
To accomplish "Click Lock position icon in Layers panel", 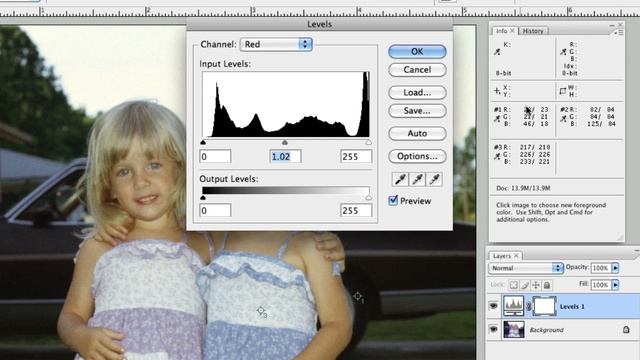I will click(536, 285).
